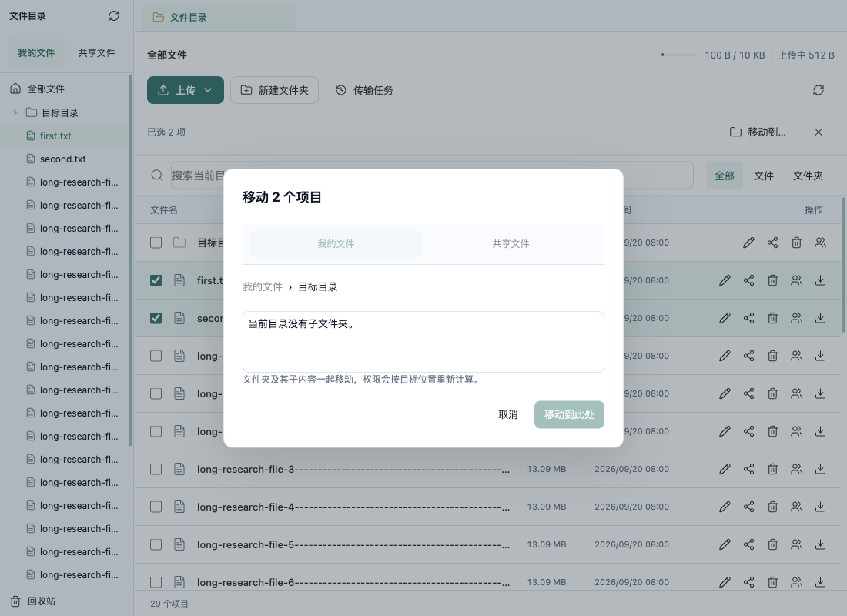The width and height of the screenshot is (847, 616).
Task: Open the 上传 upload dropdown
Action: [x=186, y=90]
